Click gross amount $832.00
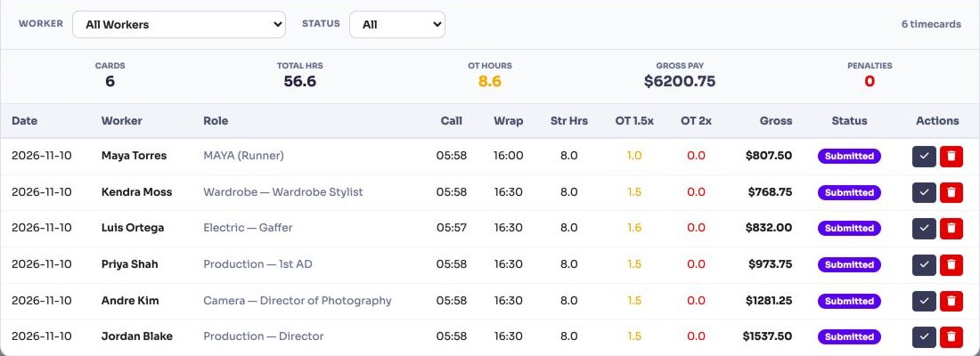980x356 pixels. 769,227
